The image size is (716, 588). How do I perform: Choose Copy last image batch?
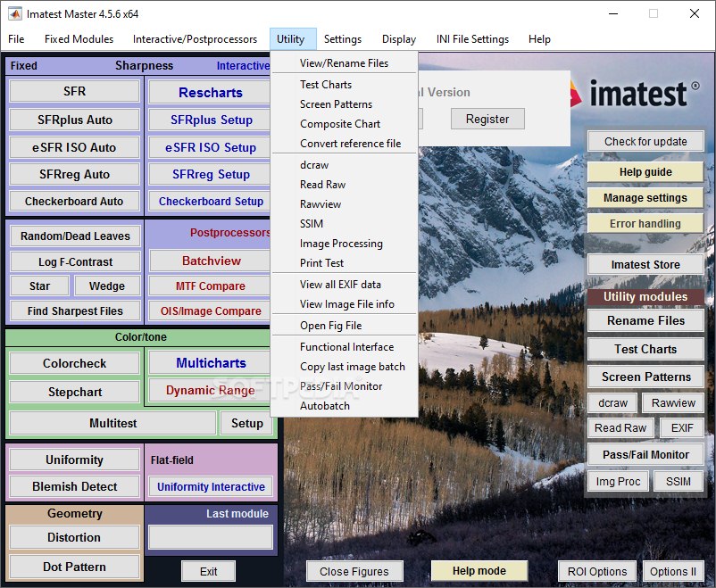[x=344, y=367]
